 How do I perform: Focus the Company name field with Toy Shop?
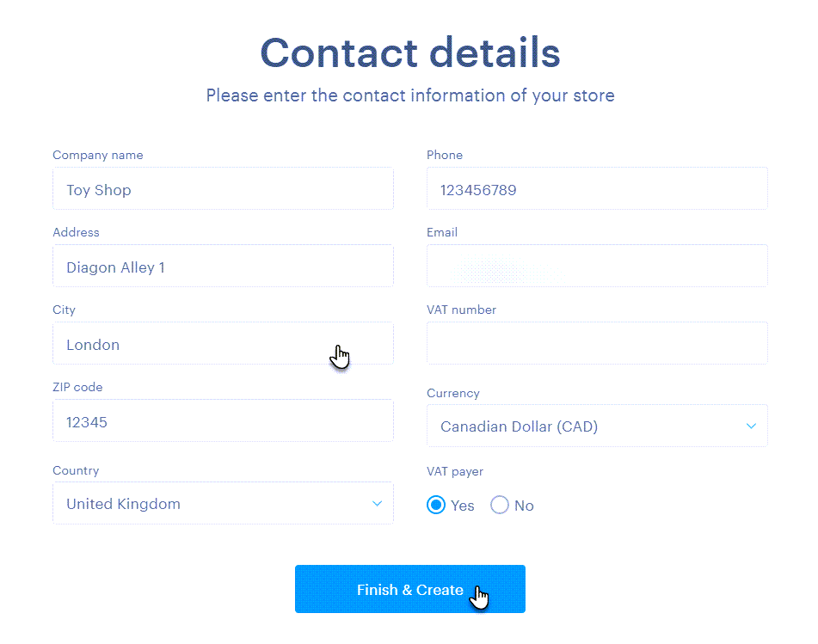coord(223,189)
